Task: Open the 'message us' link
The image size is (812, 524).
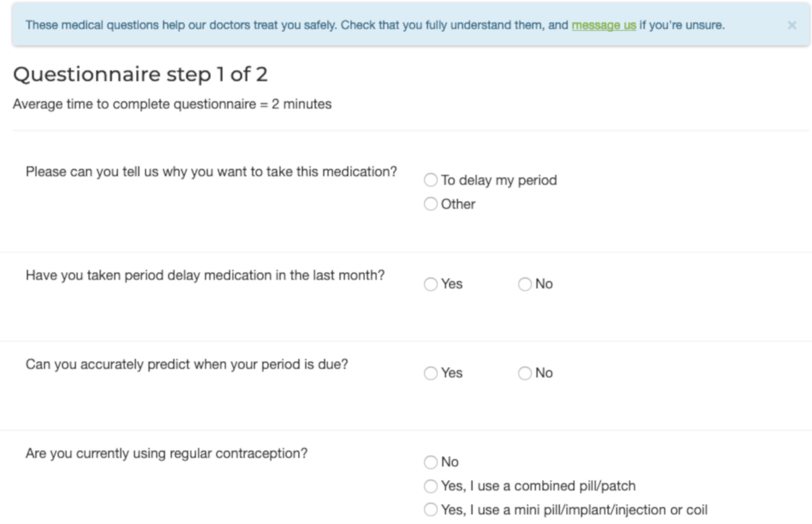Action: coord(603,25)
